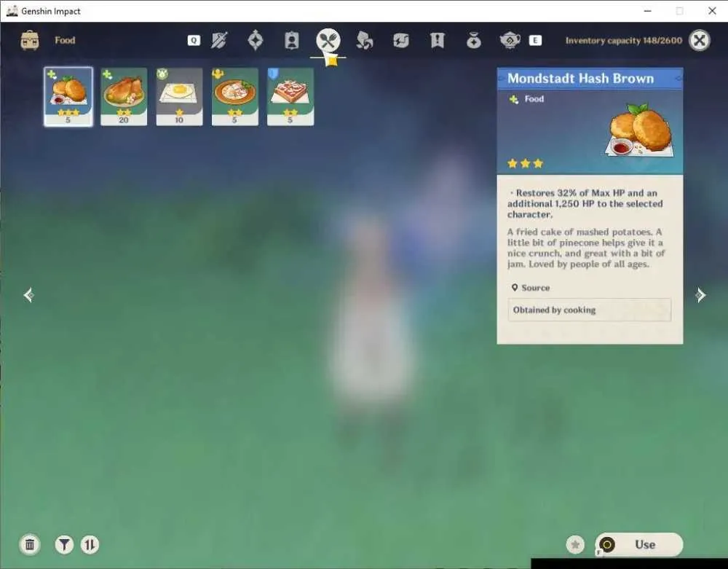Image resolution: width=728 pixels, height=569 pixels.
Task: Select the roast chicken item with quantity 20
Action: tap(124, 97)
